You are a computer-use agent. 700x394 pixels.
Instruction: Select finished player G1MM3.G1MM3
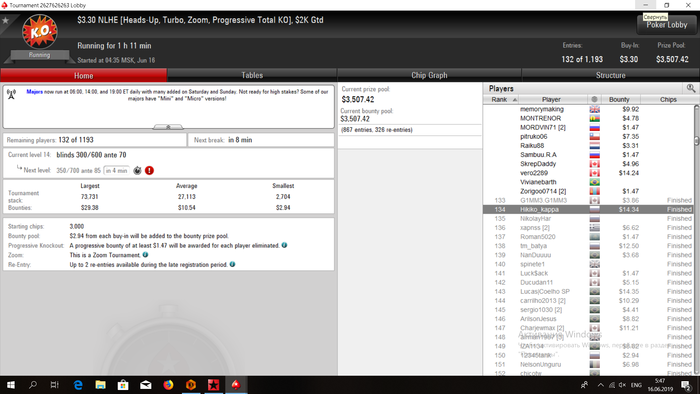[588, 200]
